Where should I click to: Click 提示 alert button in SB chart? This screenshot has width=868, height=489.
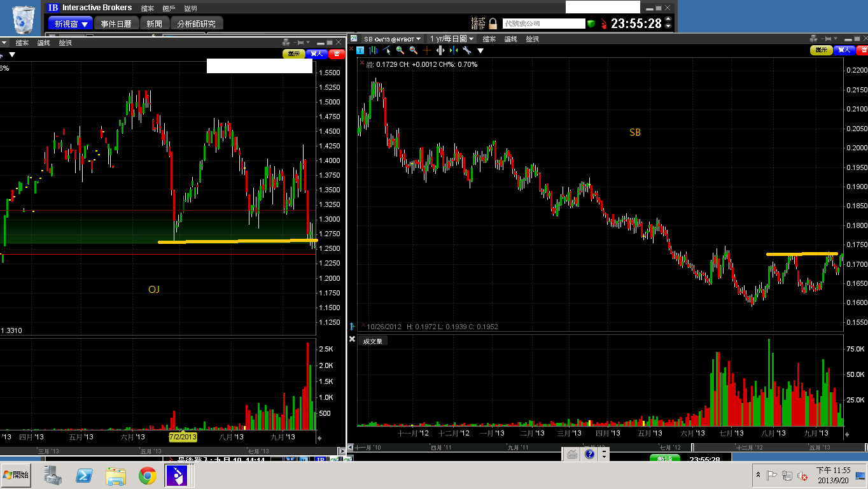pos(821,50)
